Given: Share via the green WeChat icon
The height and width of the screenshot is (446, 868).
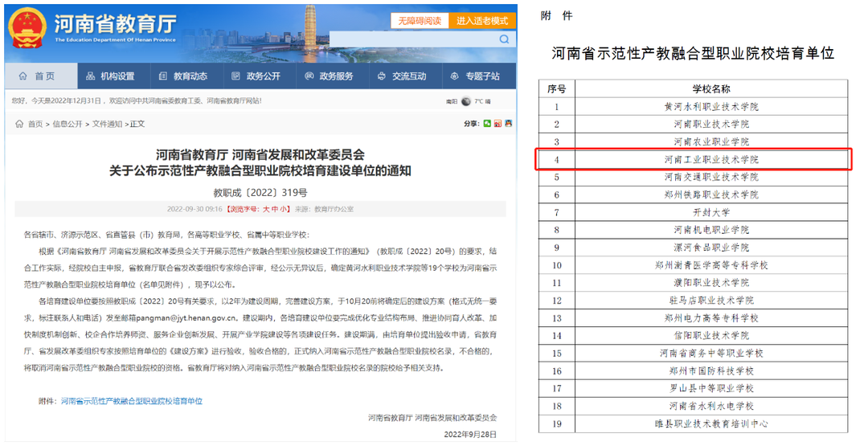Looking at the screenshot, I should [487, 124].
